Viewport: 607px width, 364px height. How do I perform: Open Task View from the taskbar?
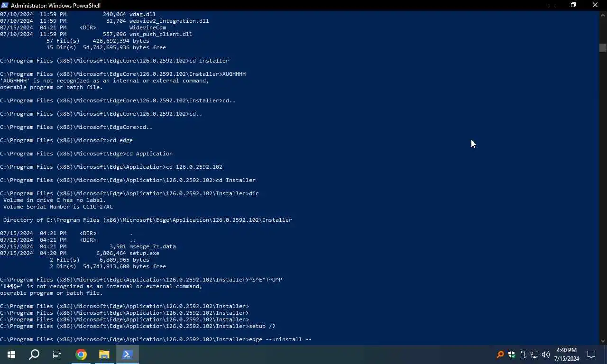point(57,355)
